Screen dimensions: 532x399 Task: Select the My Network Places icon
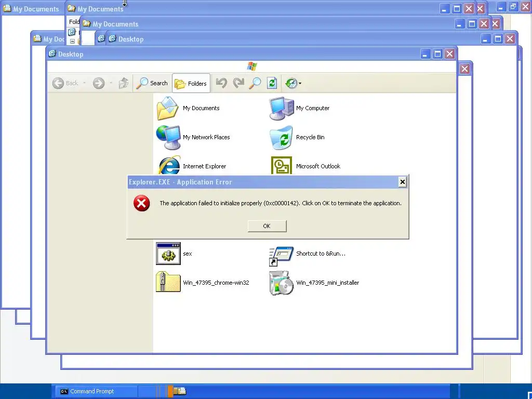168,137
